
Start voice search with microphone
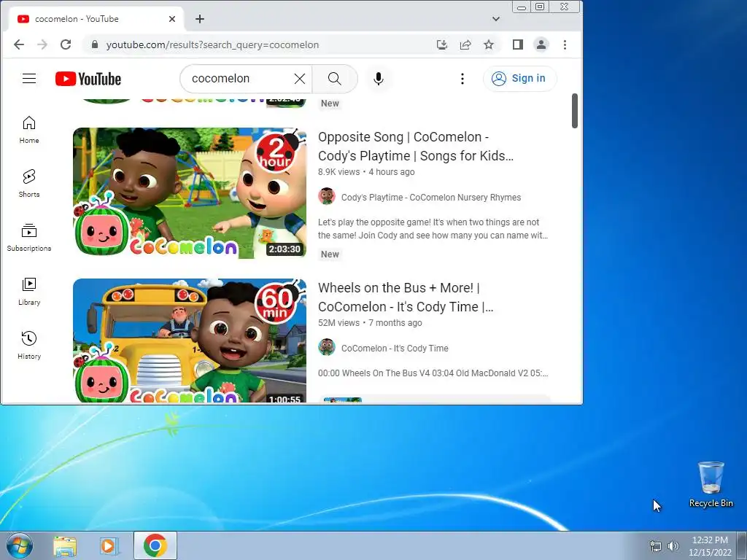[379, 79]
